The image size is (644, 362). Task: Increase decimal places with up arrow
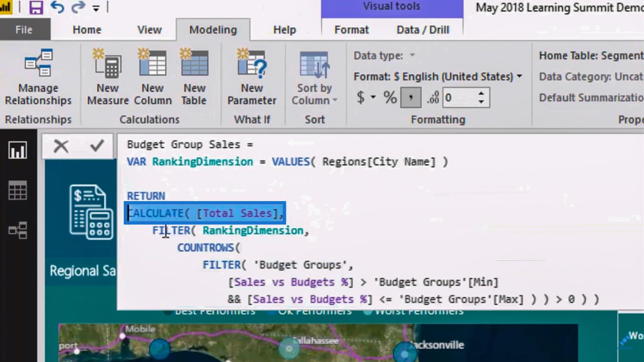[481, 93]
